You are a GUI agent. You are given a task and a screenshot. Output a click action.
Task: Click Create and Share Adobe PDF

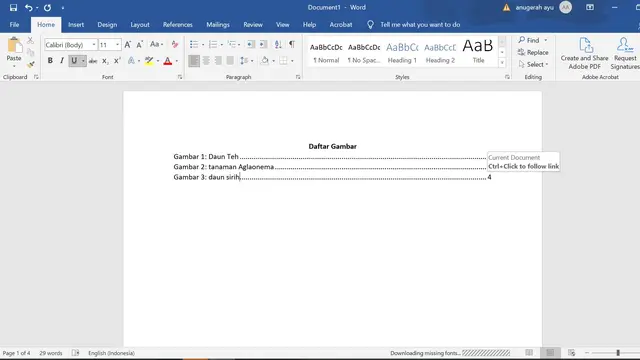pyautogui.click(x=584, y=53)
